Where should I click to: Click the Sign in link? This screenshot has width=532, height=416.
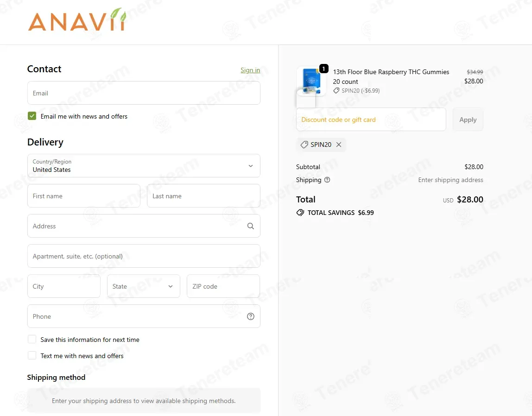(x=250, y=70)
